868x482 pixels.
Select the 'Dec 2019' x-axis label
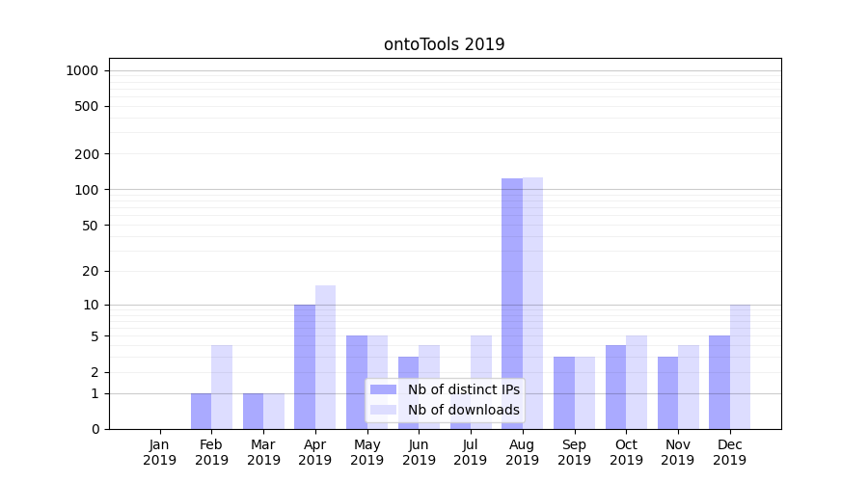[x=729, y=452]
